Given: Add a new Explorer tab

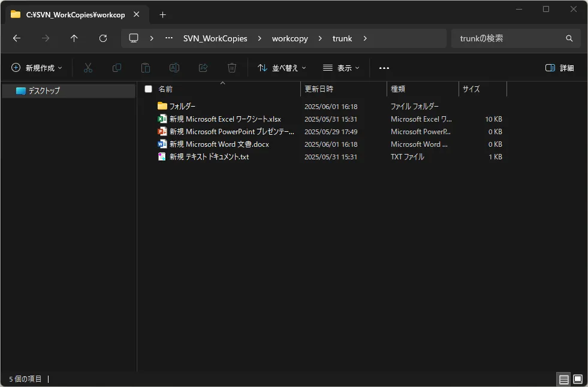Looking at the screenshot, I should [x=163, y=14].
